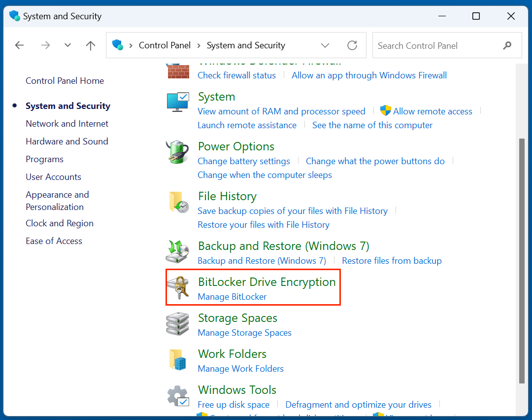Expand the breadcrumb address dropdown arrow
Viewport: 532px width, 420px height.
[325, 45]
